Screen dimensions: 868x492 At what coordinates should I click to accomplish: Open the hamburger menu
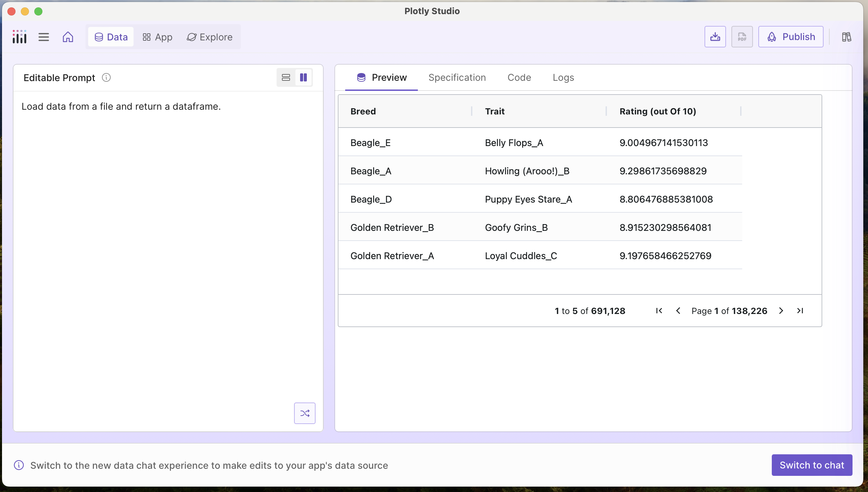[44, 36]
